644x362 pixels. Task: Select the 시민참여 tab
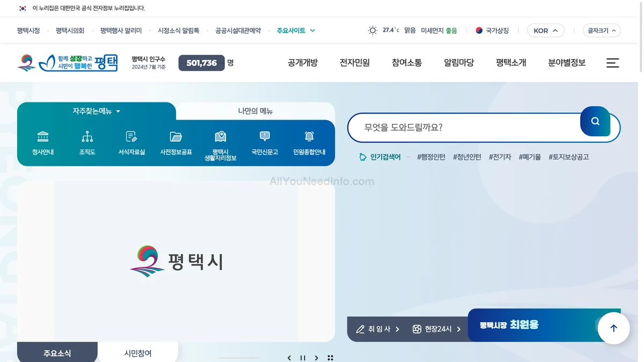point(138,353)
